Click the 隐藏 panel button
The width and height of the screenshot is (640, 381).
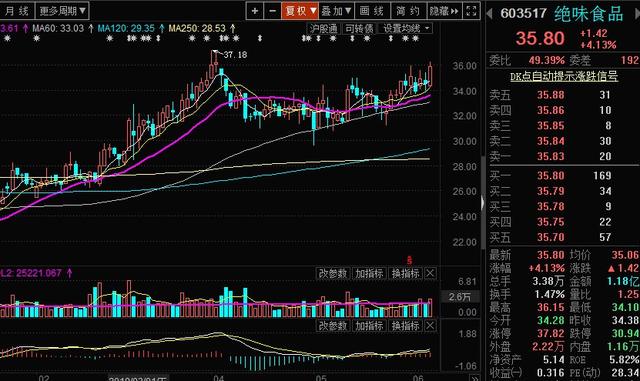(444, 11)
